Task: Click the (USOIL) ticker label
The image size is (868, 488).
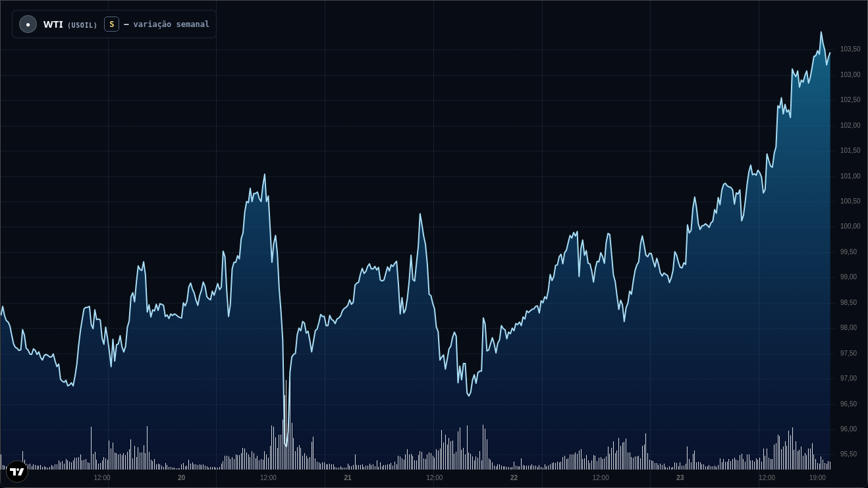Action: [x=82, y=25]
